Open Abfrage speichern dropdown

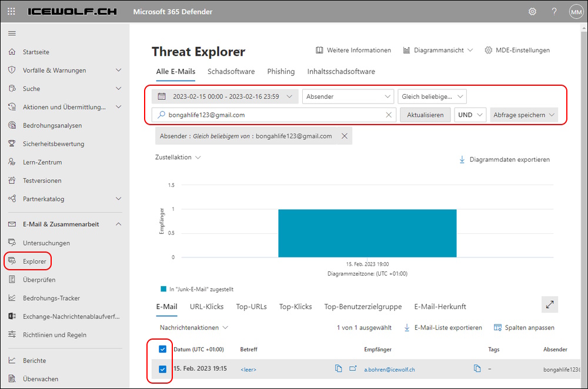click(523, 115)
